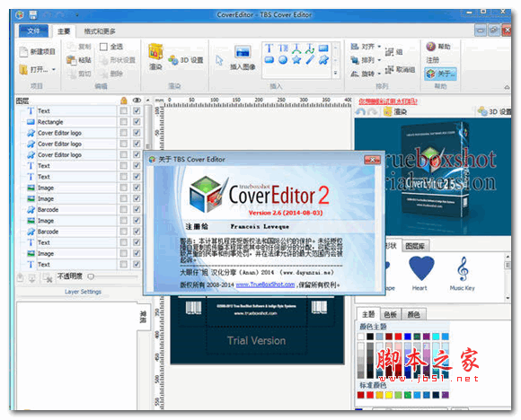Expand the 旋转 rotate dropdown
The height and width of the screenshot is (420, 521).
click(379, 74)
